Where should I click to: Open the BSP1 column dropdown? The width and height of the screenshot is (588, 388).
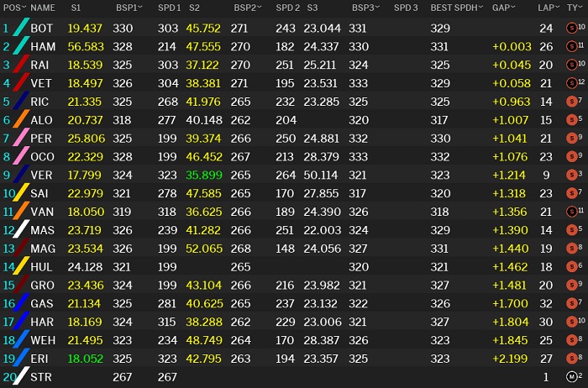pyautogui.click(x=140, y=7)
